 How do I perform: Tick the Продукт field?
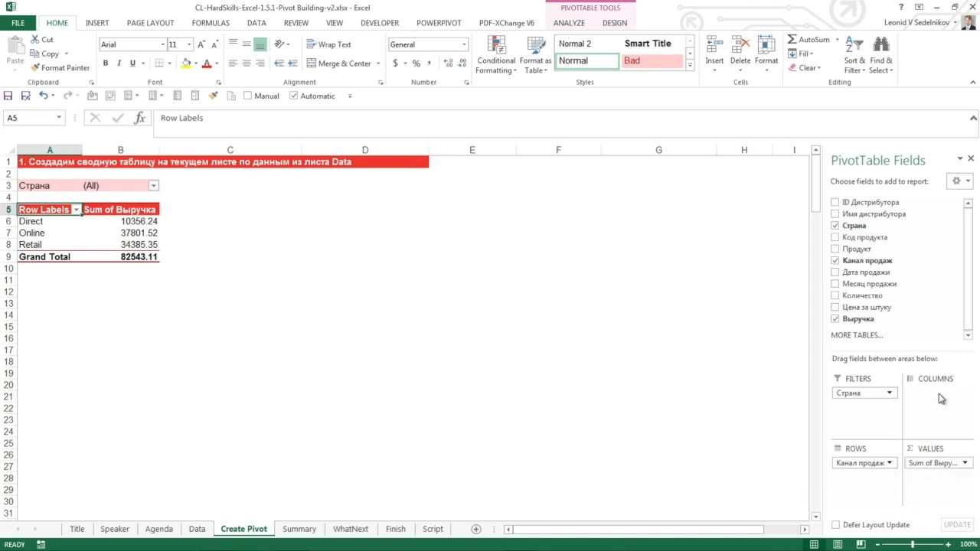[835, 249]
